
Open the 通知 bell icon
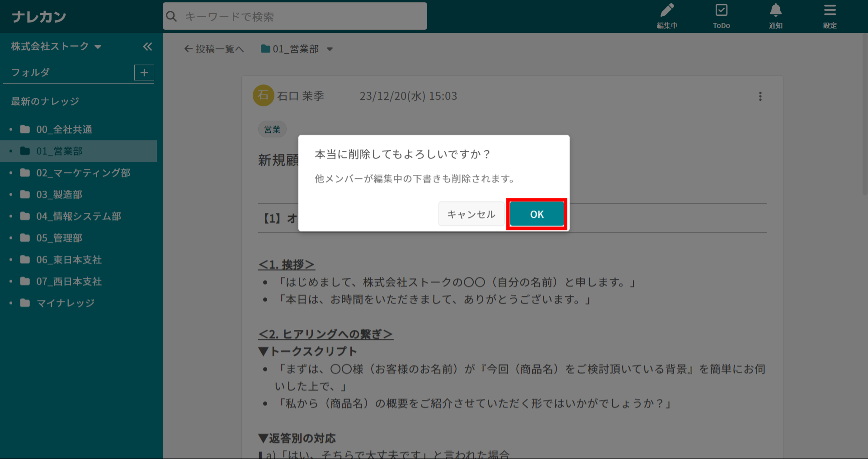click(775, 16)
